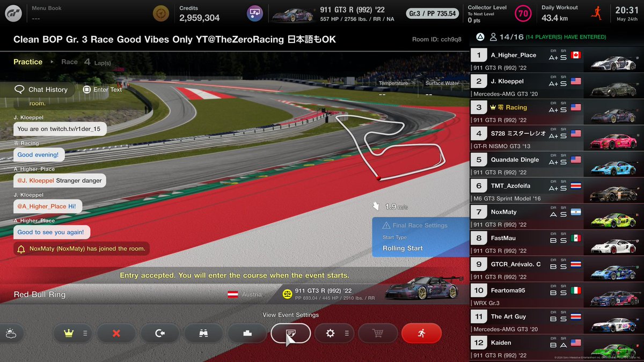Click the Mexico flag beside FastMau
Screen dimensions: 644x362
point(577,238)
